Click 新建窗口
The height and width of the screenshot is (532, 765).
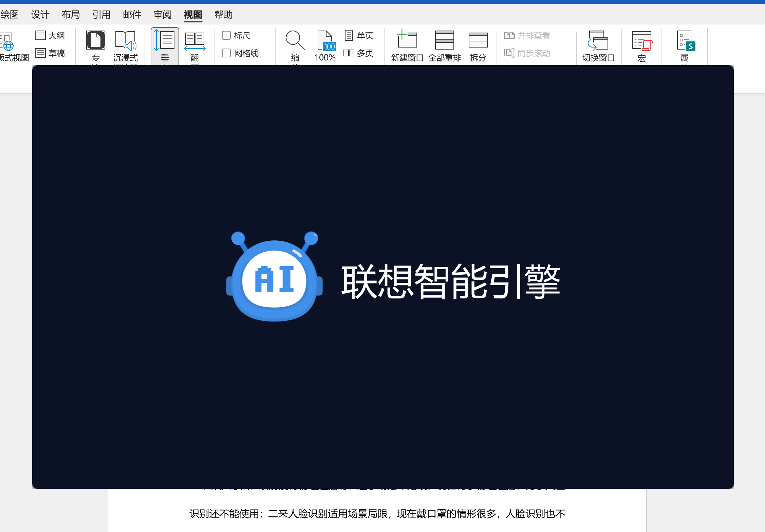[407, 47]
